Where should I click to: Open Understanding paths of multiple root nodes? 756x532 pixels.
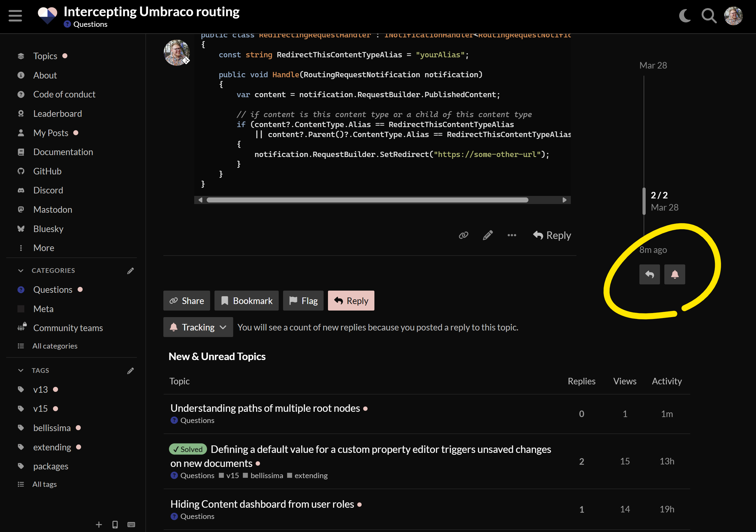click(265, 408)
